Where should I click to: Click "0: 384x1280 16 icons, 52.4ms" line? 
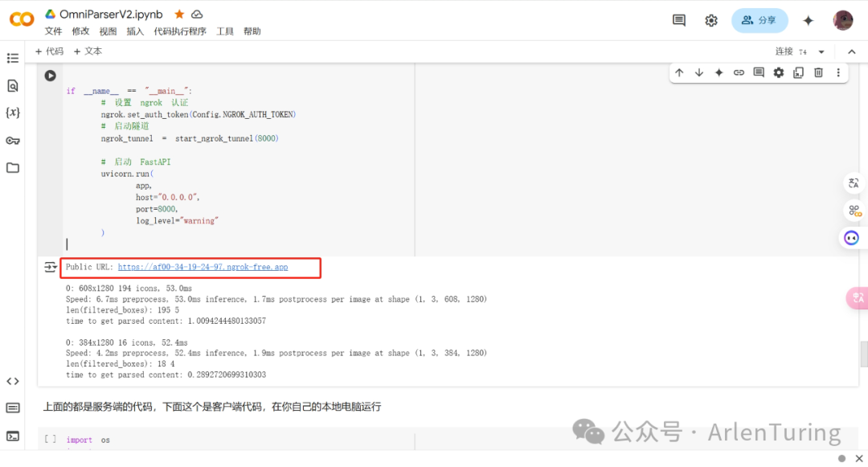point(127,343)
